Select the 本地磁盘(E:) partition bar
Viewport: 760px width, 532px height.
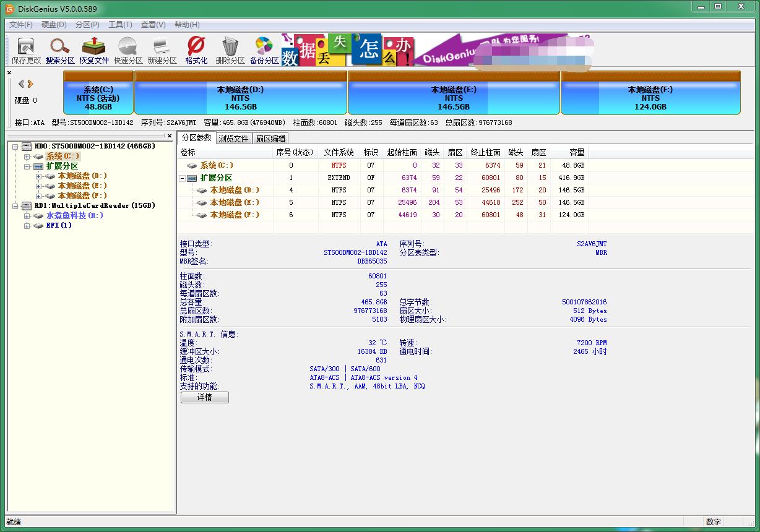454,93
